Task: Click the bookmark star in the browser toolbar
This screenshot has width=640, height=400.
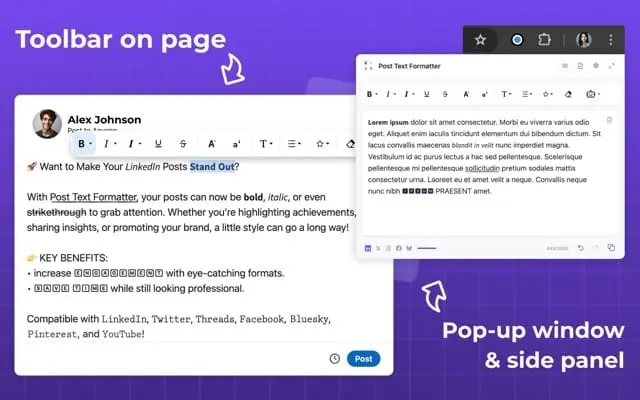Action: point(480,40)
